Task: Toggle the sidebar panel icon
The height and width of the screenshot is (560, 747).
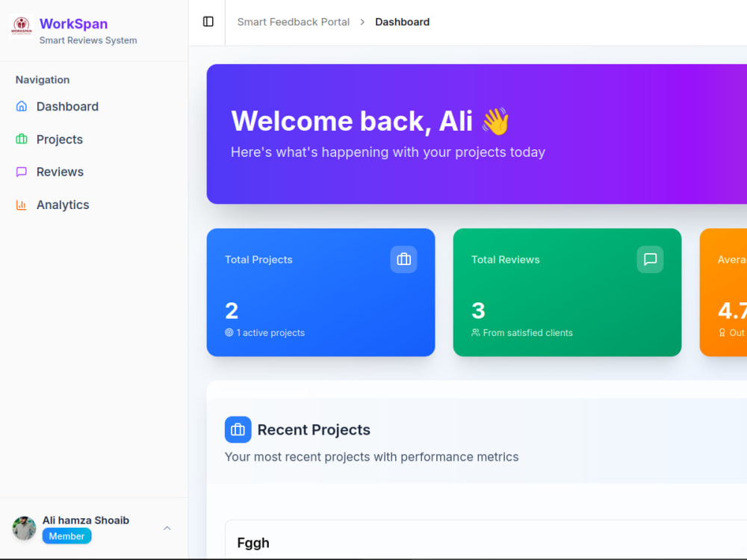Action: pyautogui.click(x=208, y=22)
